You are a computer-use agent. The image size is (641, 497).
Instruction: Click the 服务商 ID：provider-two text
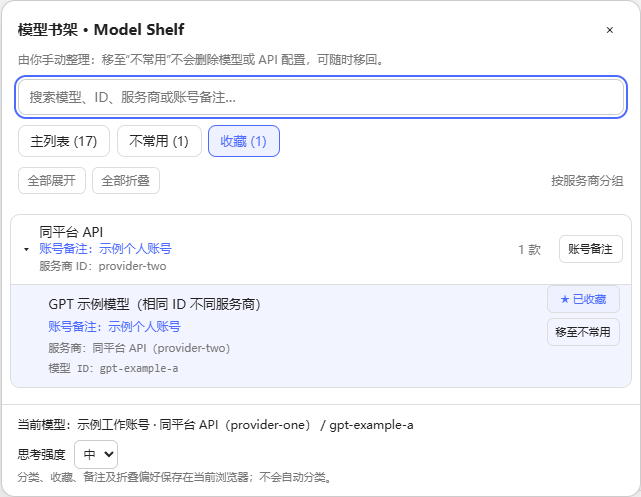pos(103,266)
